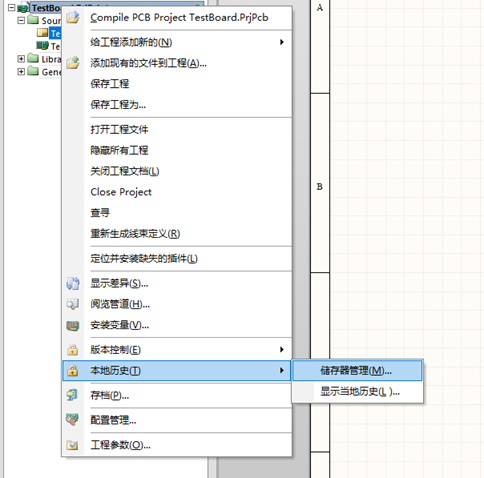The image size is (484, 478).
Task: Select 打开工程文件 menu item
Action: coord(177,129)
